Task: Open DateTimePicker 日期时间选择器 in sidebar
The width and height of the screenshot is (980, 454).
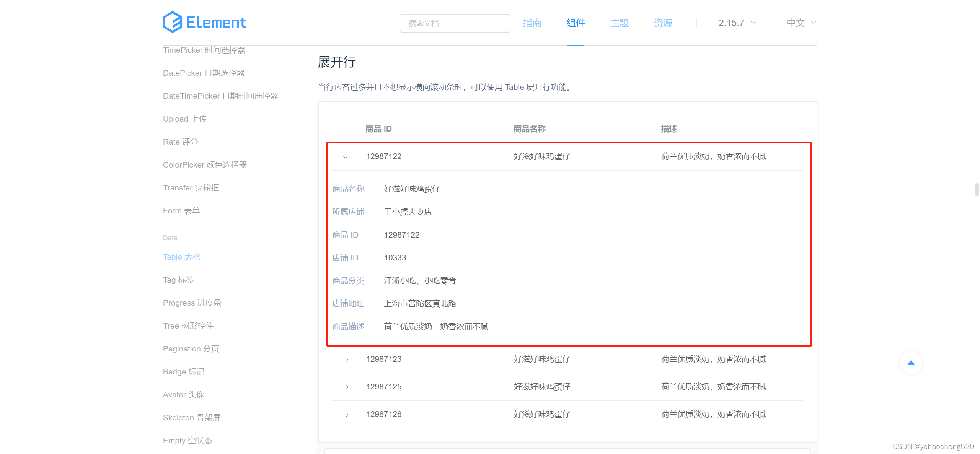Action: click(x=220, y=96)
